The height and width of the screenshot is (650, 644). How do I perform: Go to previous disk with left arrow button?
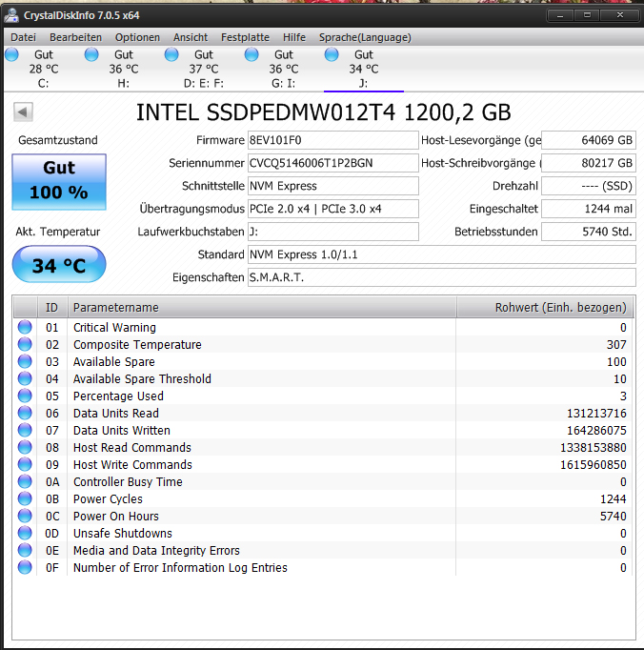click(23, 112)
